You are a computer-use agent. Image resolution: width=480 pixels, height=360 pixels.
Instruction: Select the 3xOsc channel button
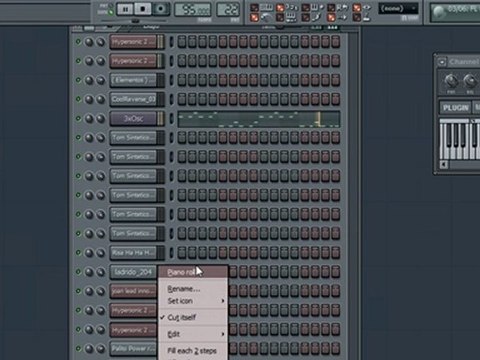click(x=133, y=119)
